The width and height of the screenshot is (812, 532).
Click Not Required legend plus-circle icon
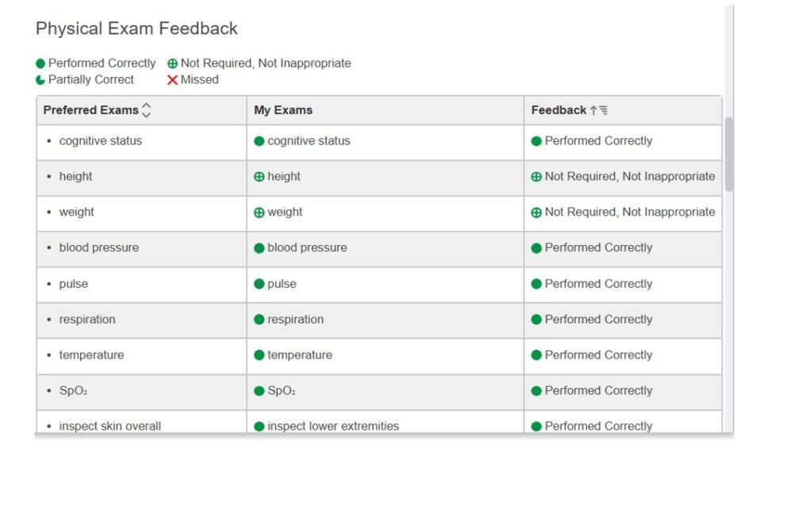click(172, 63)
